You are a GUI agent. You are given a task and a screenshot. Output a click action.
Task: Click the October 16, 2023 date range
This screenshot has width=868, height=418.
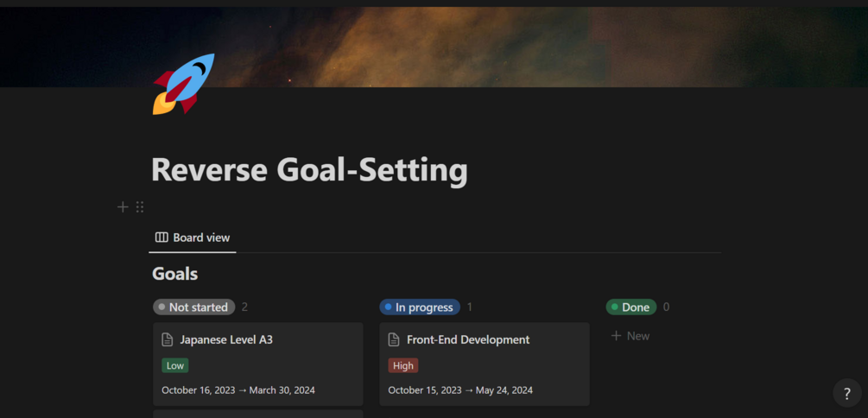[x=238, y=390]
